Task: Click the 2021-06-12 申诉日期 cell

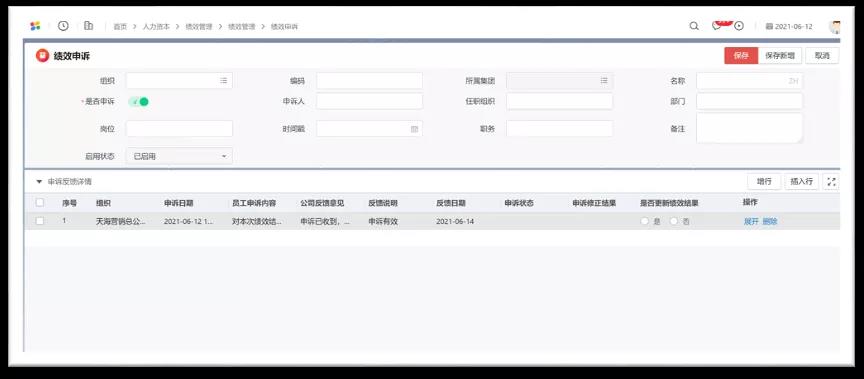Action: pos(188,221)
